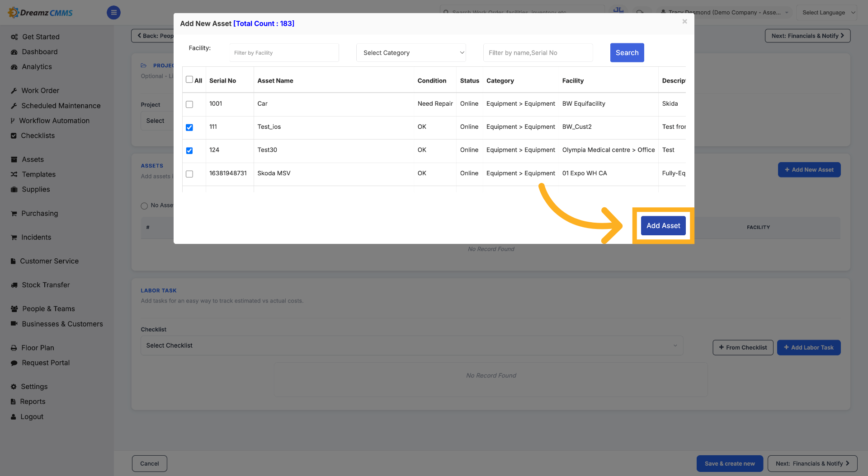
Task: Click the Checklists sidebar icon
Action: click(x=14, y=135)
